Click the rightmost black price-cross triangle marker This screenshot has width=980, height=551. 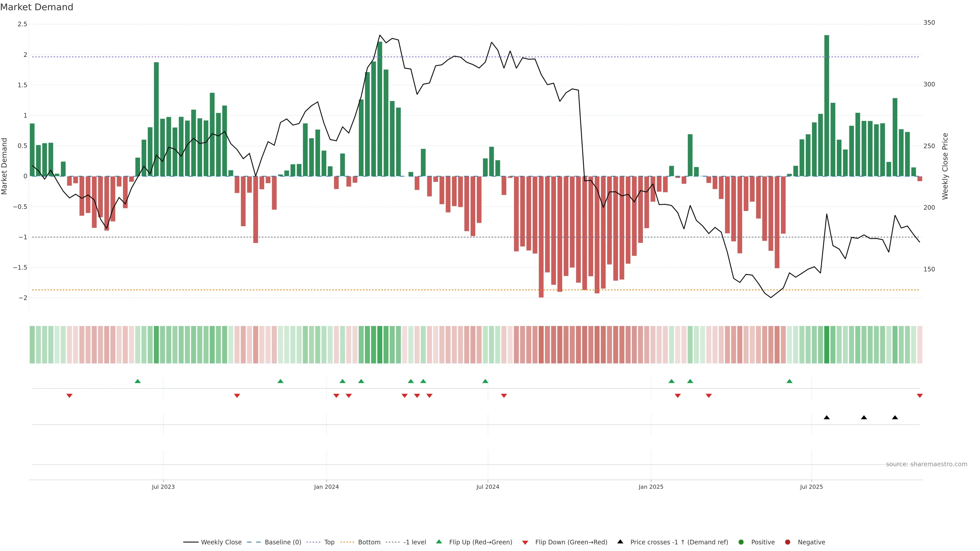tap(895, 418)
